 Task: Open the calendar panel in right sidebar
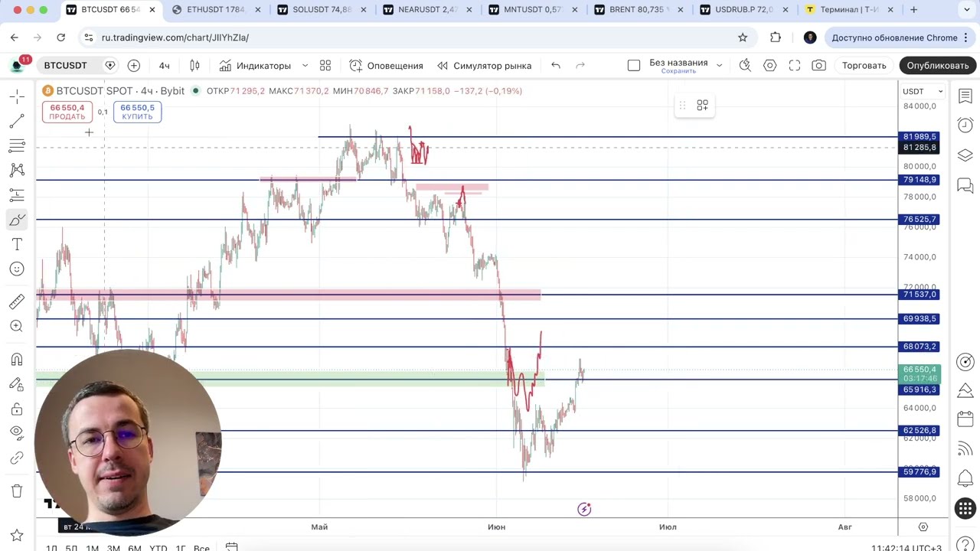965,419
